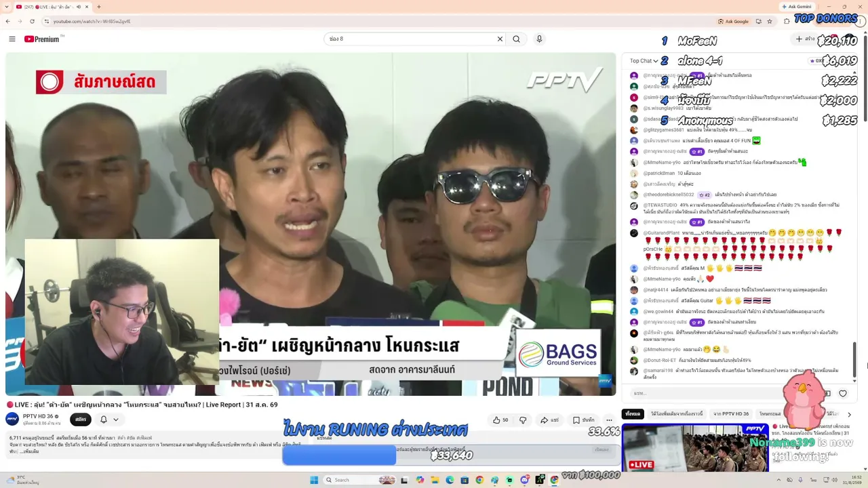
Task: Select the วิดีโอเพิ่มเติมจากเรื่องราวนี้ chip
Action: pos(677,413)
